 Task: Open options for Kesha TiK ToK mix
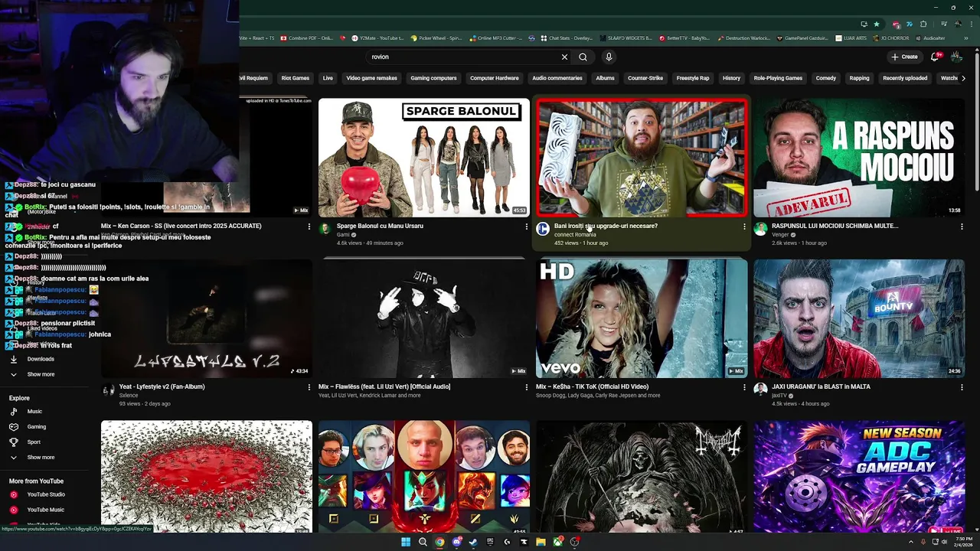pos(744,387)
